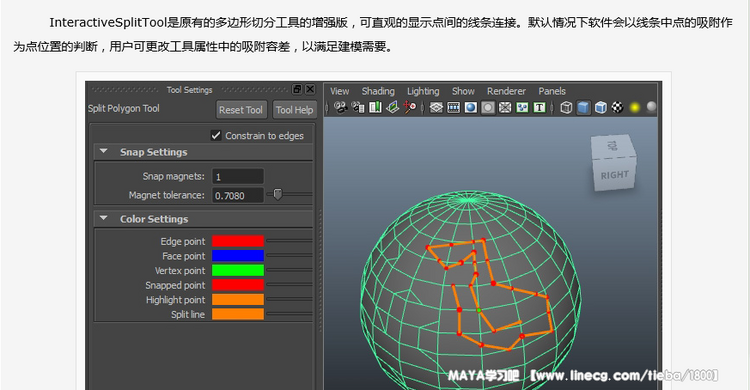The width and height of the screenshot is (750, 390).
Task: Click the Select Camera icon in viewport toolbar
Action: coord(341,108)
